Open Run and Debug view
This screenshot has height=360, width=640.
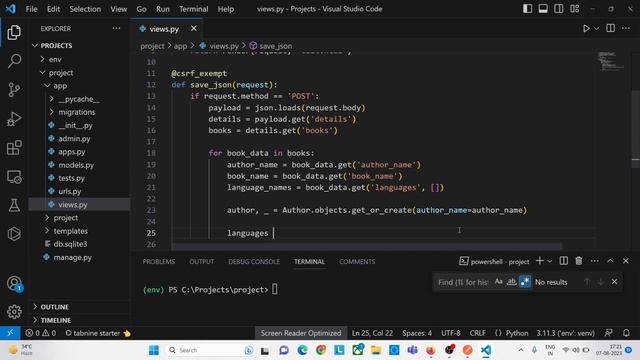tap(14, 119)
